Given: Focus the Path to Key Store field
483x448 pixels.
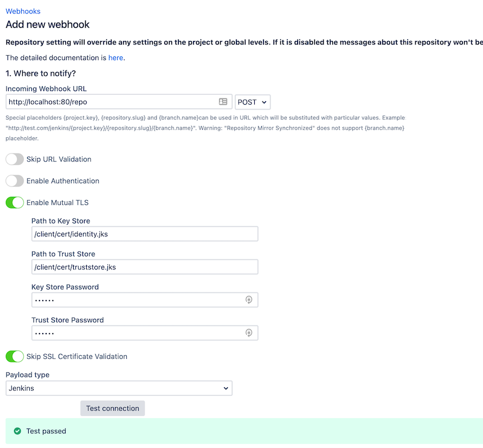Looking at the screenshot, I should coord(144,234).
